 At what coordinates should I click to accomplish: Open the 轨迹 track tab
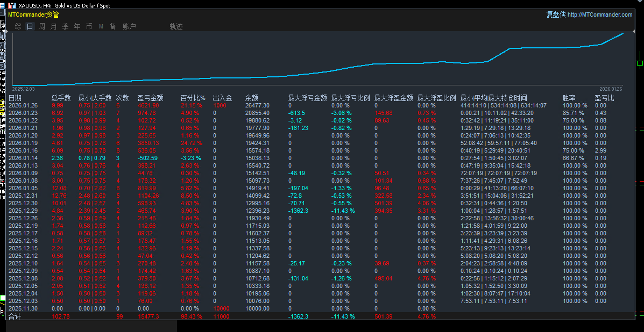[176, 27]
